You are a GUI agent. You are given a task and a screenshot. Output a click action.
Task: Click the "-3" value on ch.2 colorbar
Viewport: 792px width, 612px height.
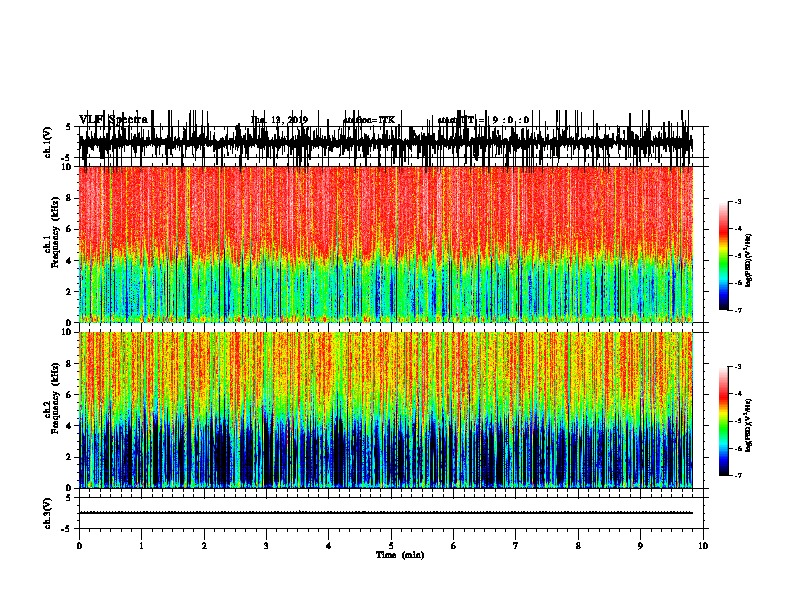pos(737,367)
